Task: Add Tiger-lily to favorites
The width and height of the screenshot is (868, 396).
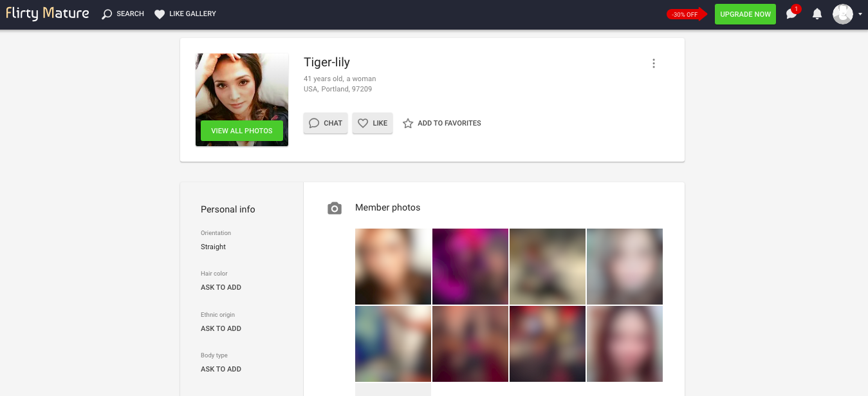Action: pos(442,123)
